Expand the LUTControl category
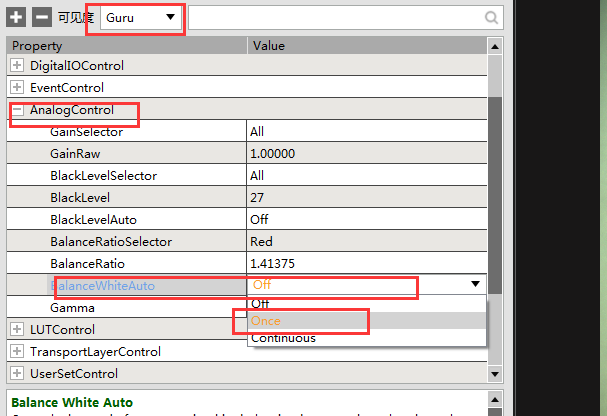This screenshot has height=416, width=607. coord(17,330)
